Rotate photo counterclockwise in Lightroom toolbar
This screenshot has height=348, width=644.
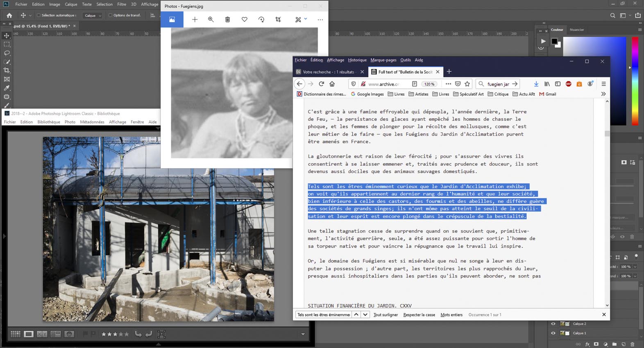(x=138, y=334)
